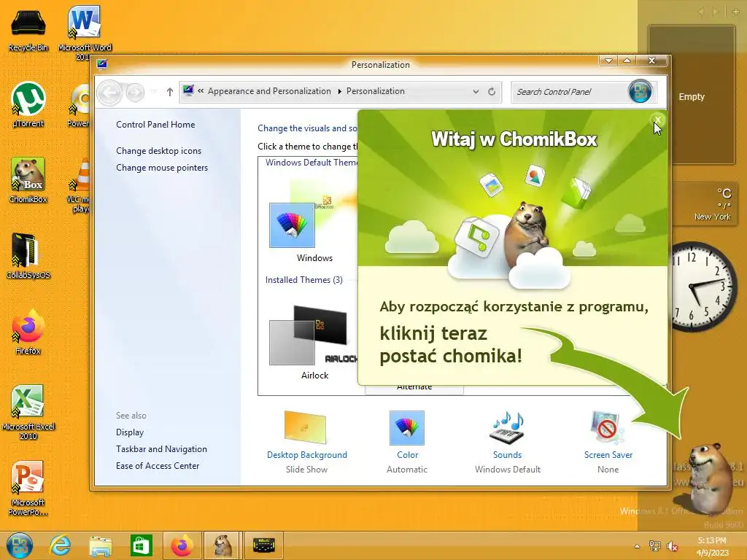Click the Back navigation button
The height and width of the screenshot is (560, 747).
pos(109,92)
